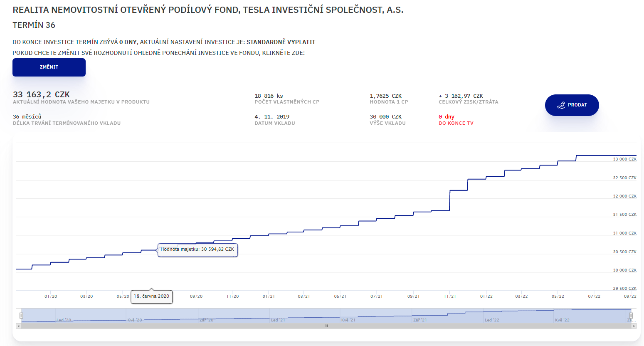Click the hand-coin icon on the PRODAT button
The width and height of the screenshot is (644, 346).
561,105
